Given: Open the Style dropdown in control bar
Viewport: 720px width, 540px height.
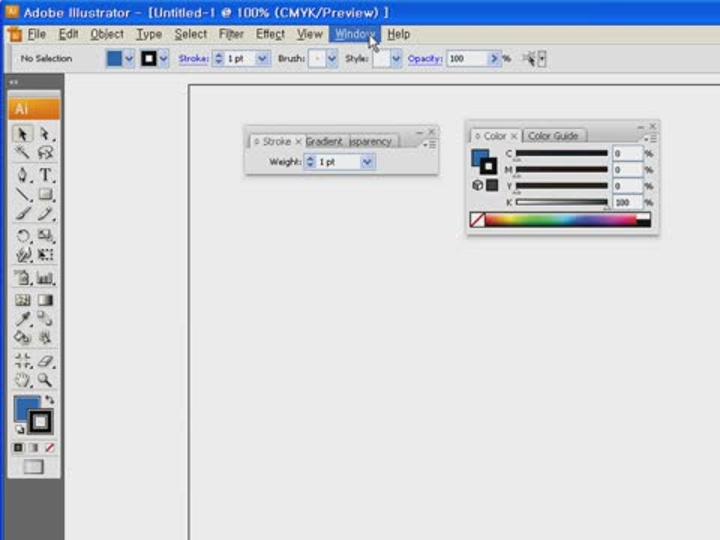Looking at the screenshot, I should coord(396,59).
